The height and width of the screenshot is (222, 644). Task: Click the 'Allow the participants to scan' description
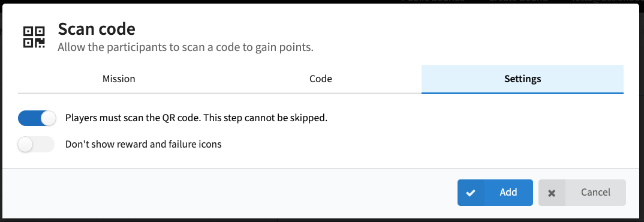185,47
